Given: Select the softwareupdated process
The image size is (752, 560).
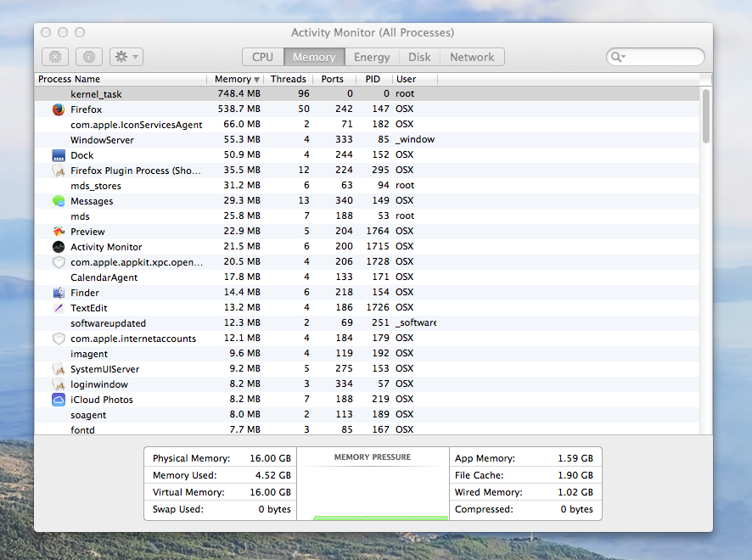Looking at the screenshot, I should [109, 323].
